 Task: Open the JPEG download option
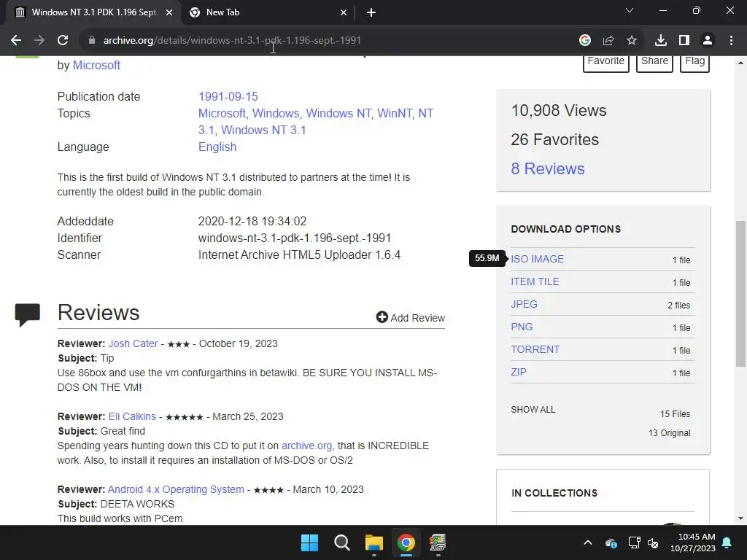(x=524, y=304)
